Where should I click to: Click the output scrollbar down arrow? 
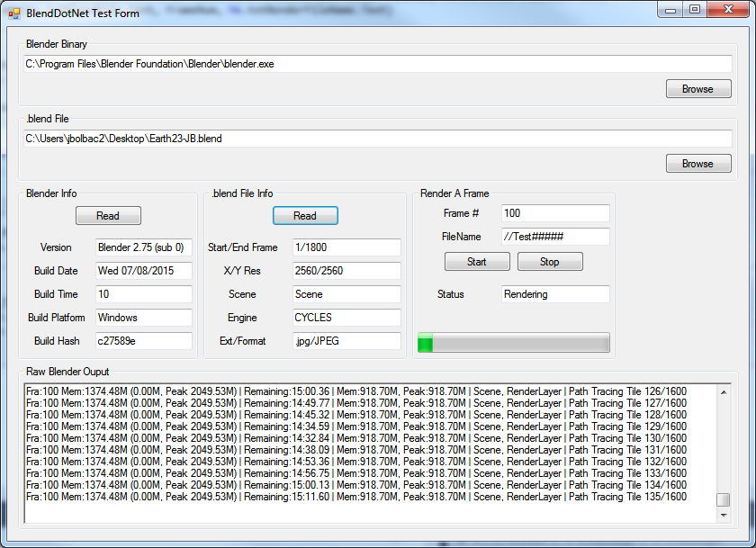click(x=724, y=516)
